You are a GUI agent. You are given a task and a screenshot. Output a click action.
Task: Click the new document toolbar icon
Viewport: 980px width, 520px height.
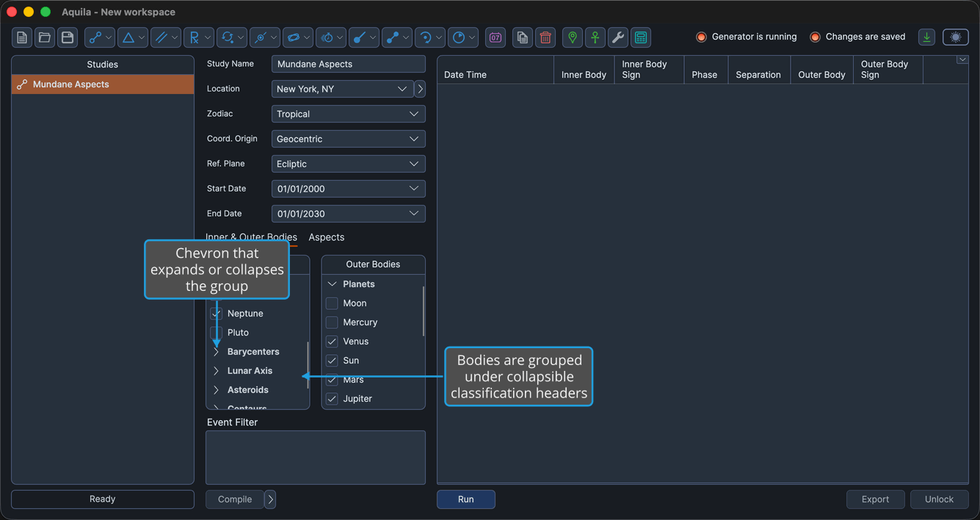[22, 37]
